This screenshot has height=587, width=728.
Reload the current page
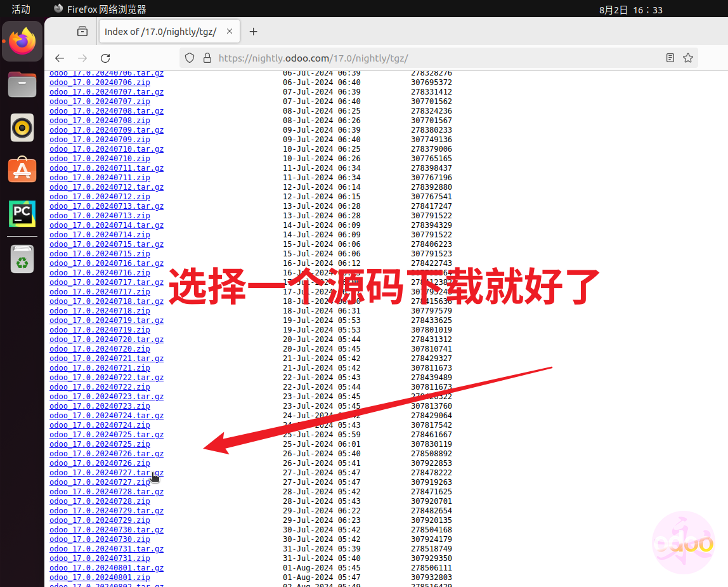pos(105,58)
